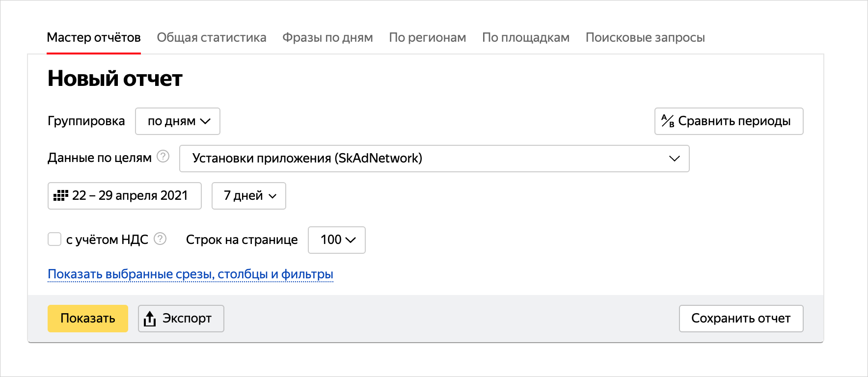Screen dimensions: 868x377
Task: Click the help icon next to Данные по целям
Action: click(x=163, y=157)
